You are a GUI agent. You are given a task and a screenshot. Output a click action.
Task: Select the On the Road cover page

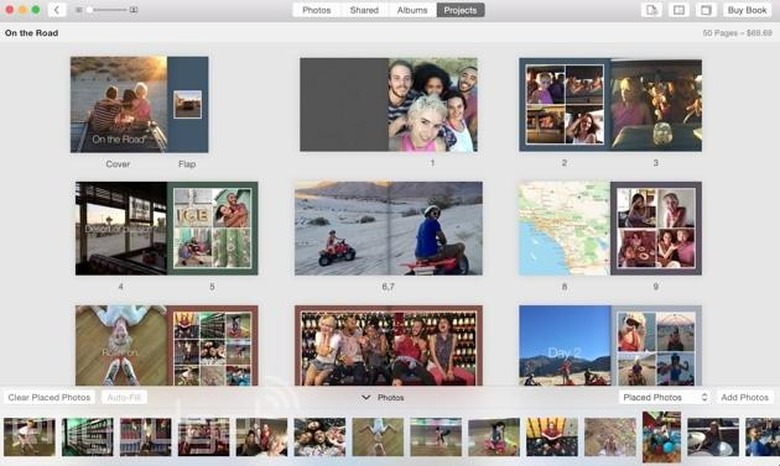(118, 104)
